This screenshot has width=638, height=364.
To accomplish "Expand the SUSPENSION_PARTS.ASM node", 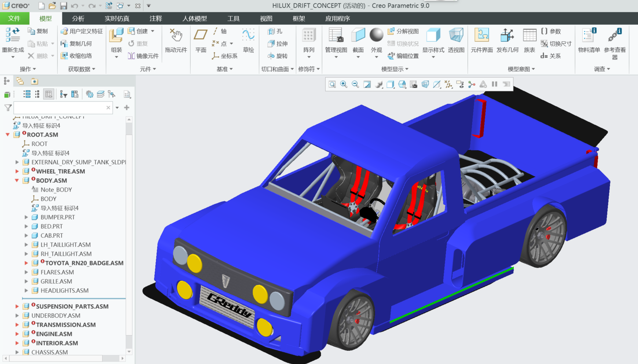I will pyautogui.click(x=17, y=306).
